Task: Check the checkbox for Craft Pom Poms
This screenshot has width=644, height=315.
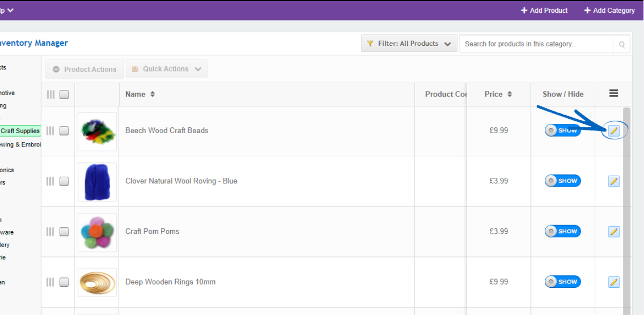Action: click(64, 231)
